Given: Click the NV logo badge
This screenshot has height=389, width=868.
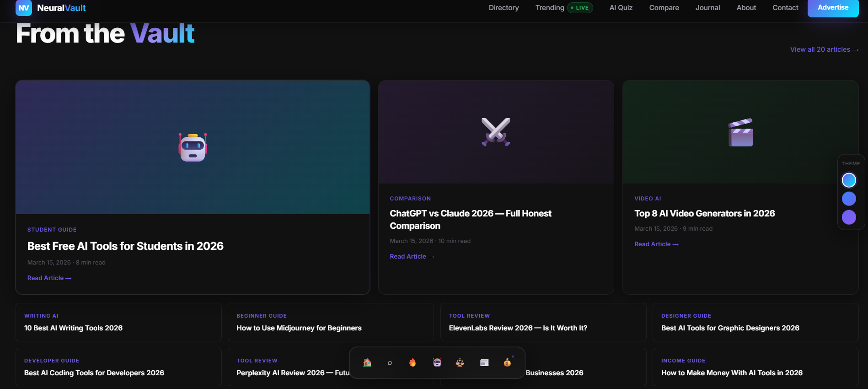Looking at the screenshot, I should coord(24,8).
